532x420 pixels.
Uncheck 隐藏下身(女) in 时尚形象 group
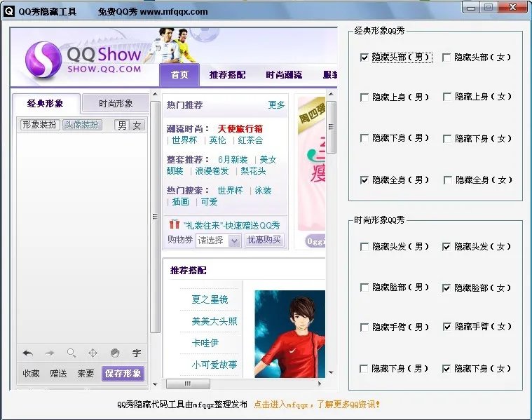pos(446,369)
